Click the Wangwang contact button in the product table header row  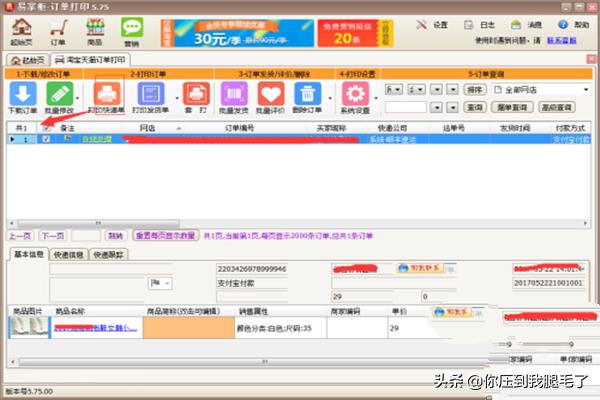pyautogui.click(x=452, y=312)
